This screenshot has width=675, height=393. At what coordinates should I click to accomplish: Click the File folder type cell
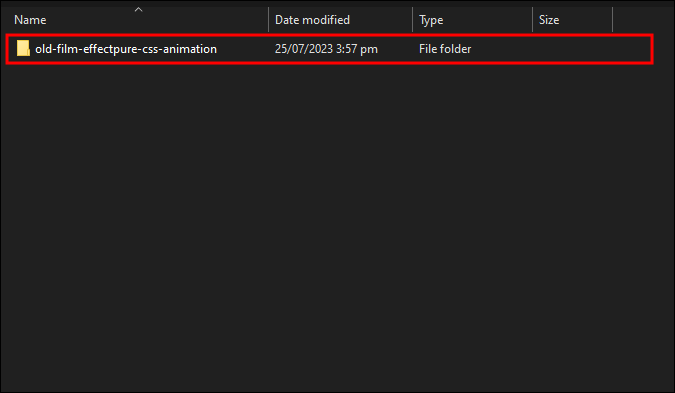point(445,49)
